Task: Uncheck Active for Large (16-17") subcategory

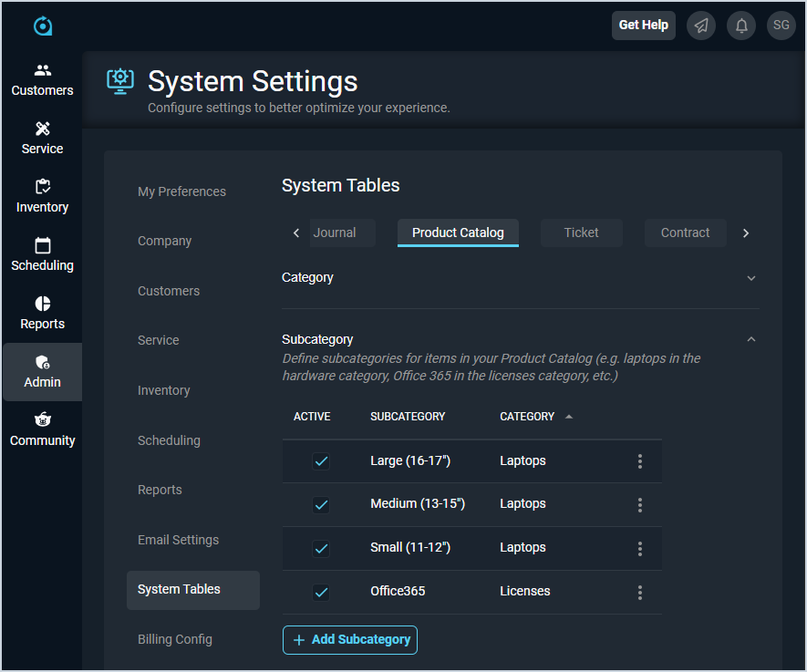Action: [321, 461]
